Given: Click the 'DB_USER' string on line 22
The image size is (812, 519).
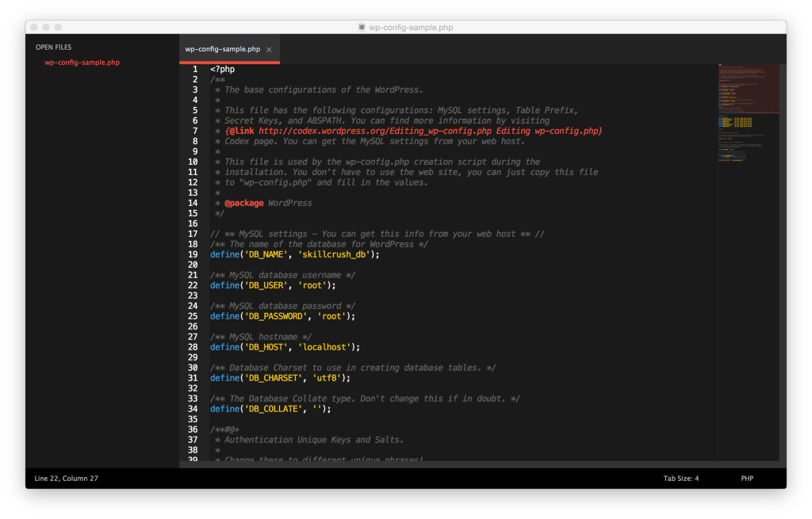Looking at the screenshot, I should [266, 285].
